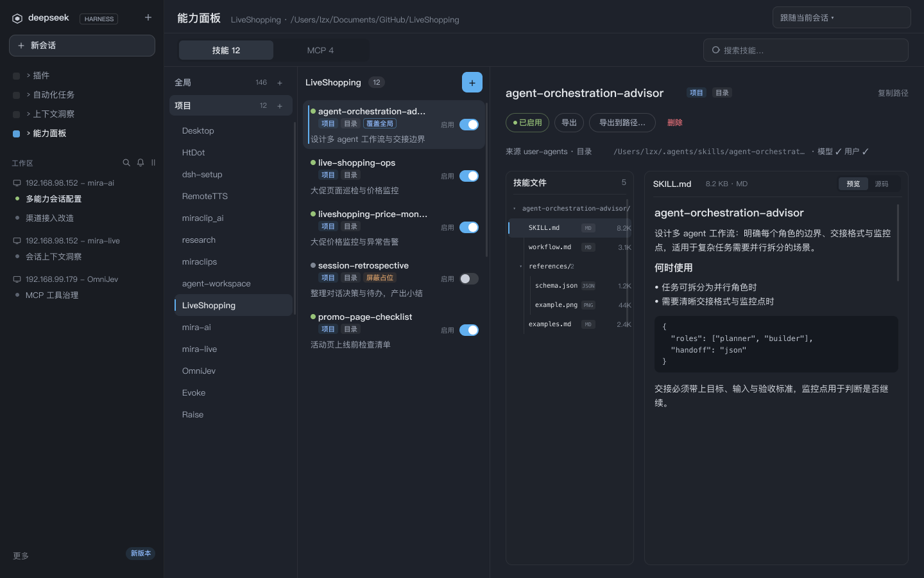Viewport: 924px width, 578px height.
Task: Click the blue square icon beside 能力面板
Action: [x=17, y=134]
